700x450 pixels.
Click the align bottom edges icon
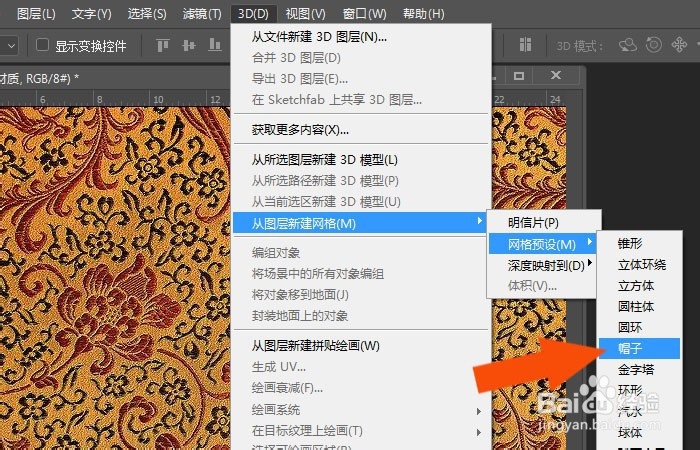coord(215,45)
